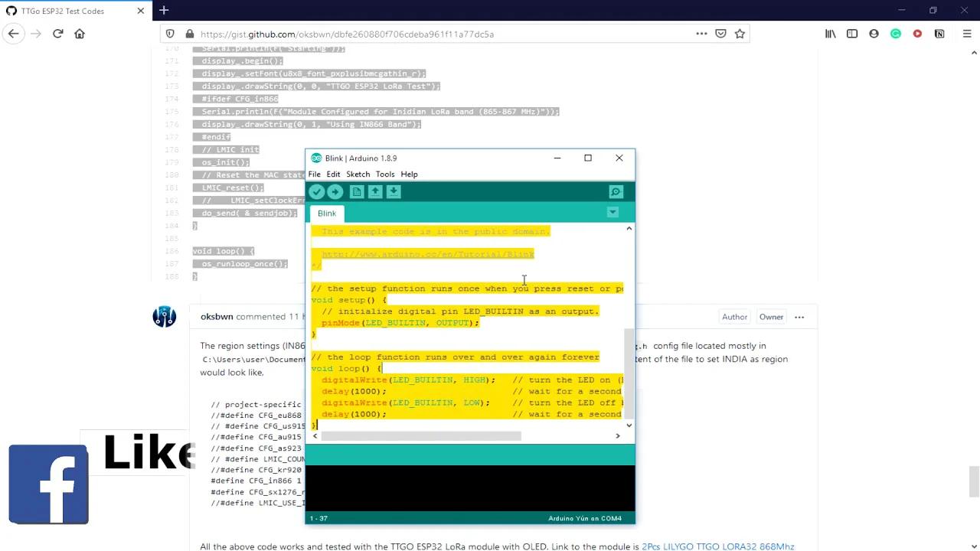The width and height of the screenshot is (980, 551).
Task: Open the sketch tab dropdown arrow
Action: pyautogui.click(x=612, y=213)
